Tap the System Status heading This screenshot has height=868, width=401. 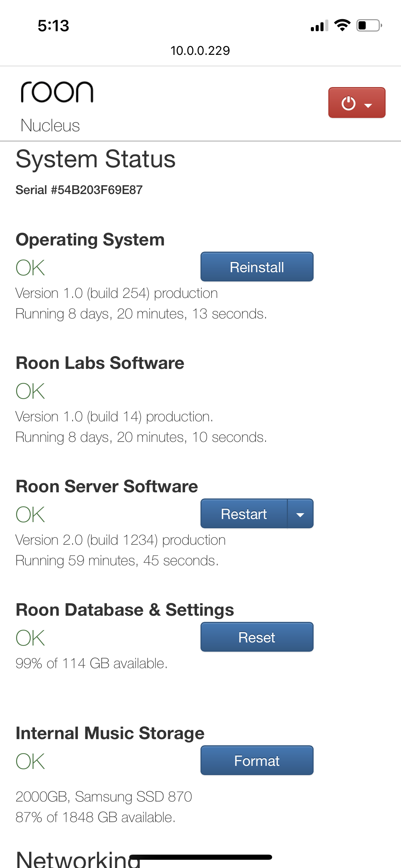95,159
